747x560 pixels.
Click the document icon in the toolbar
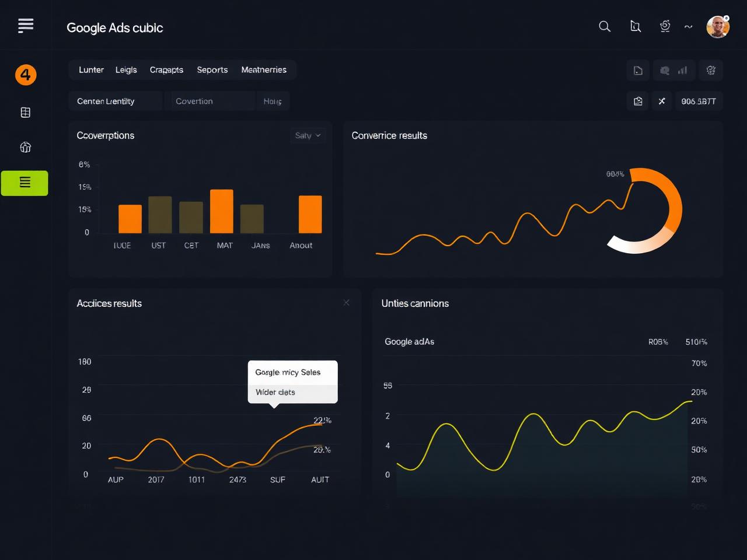pos(638,71)
